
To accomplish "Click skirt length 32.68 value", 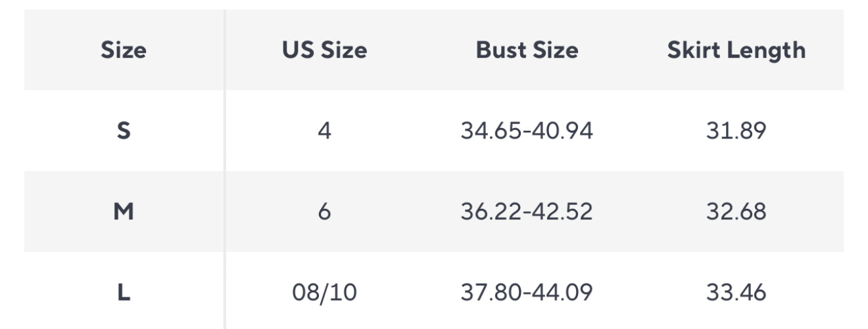I will click(736, 211).
